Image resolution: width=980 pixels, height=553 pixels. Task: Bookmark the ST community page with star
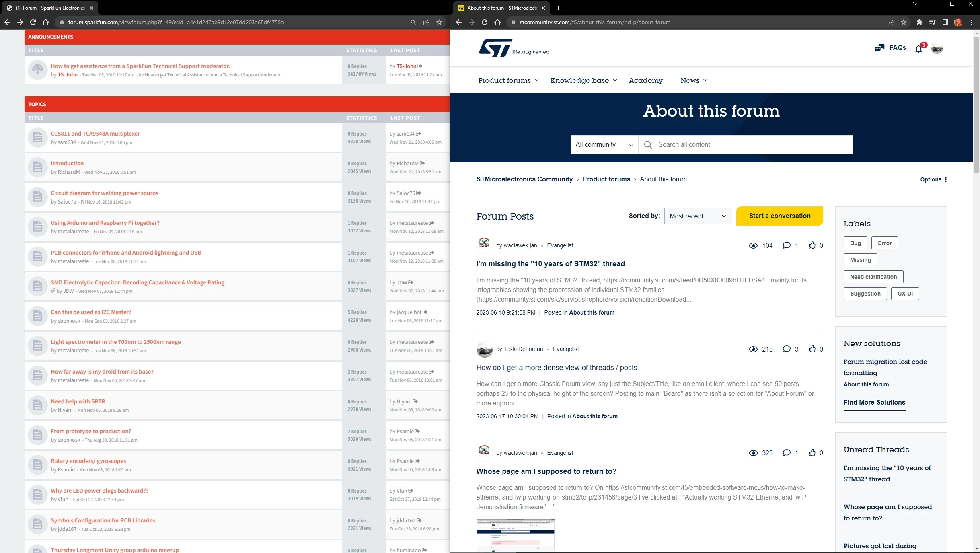904,22
